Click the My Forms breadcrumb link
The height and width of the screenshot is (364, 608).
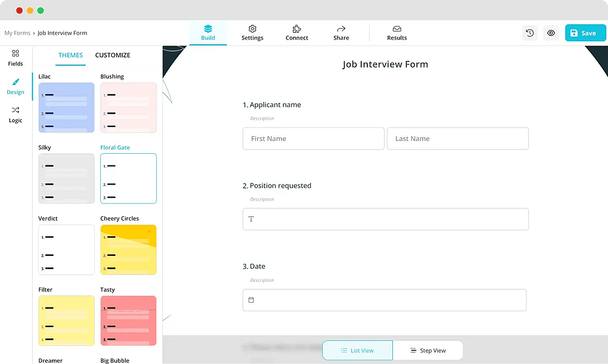pyautogui.click(x=18, y=33)
